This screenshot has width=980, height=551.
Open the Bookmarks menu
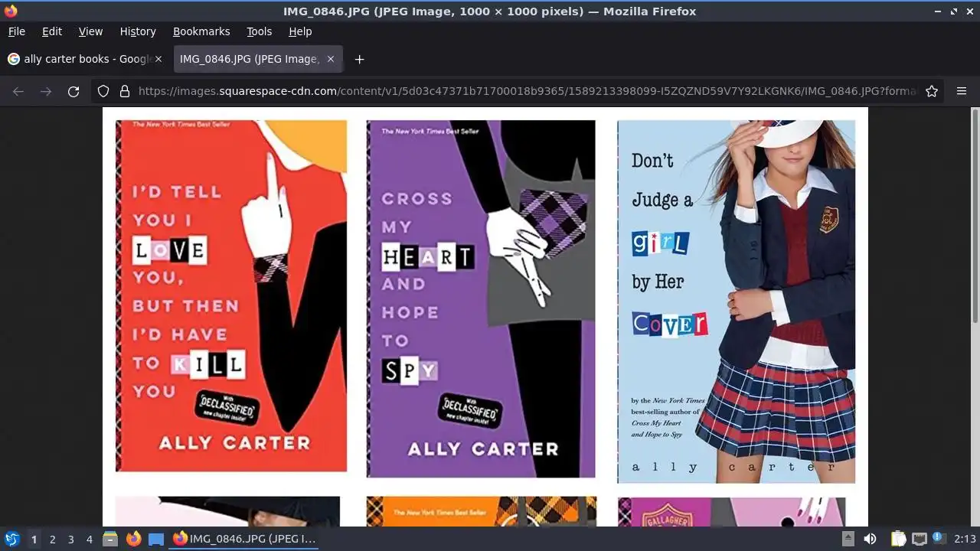pos(201,31)
